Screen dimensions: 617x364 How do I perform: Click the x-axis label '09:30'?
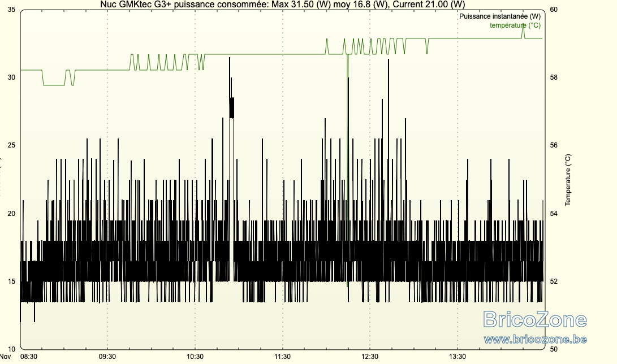click(x=107, y=357)
